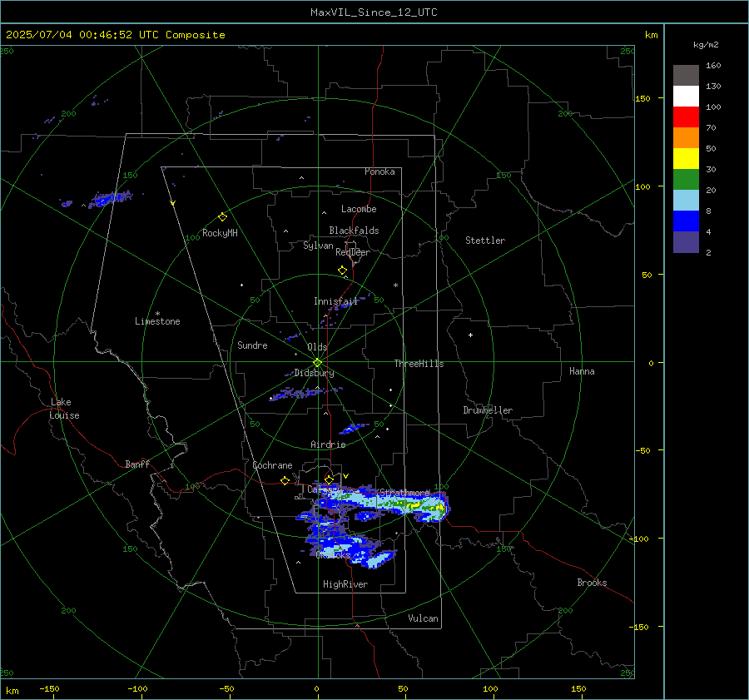Select the blue 8 legend swatch

[x=686, y=221]
